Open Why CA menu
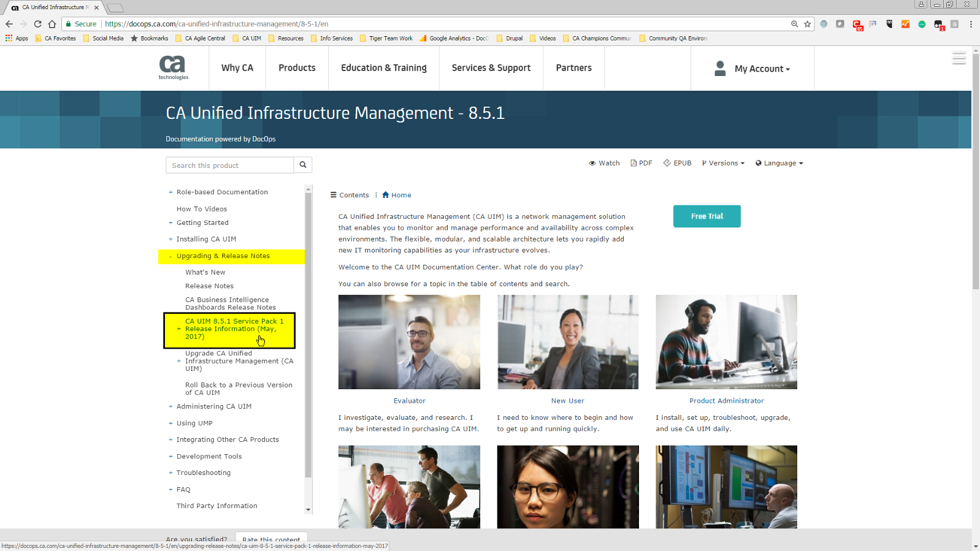The width and height of the screenshot is (980, 551). point(237,68)
